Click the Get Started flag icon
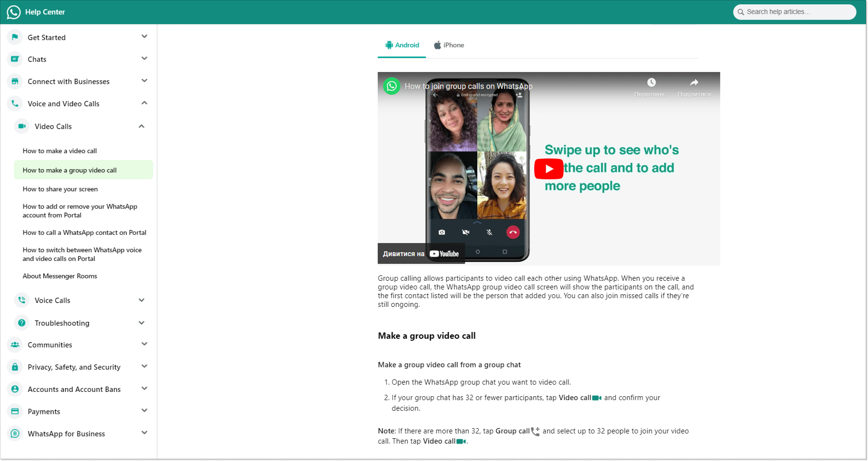 tap(15, 37)
